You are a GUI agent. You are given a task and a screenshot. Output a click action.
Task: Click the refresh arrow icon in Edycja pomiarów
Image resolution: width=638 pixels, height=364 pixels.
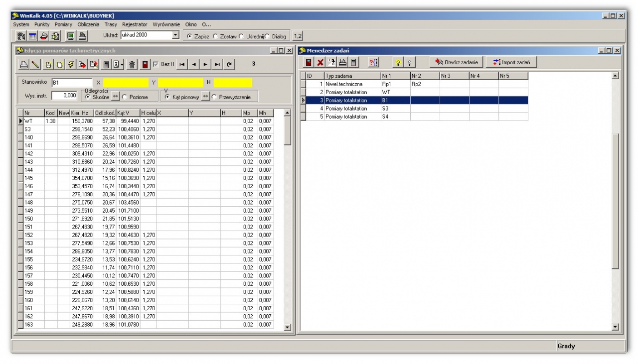(229, 64)
